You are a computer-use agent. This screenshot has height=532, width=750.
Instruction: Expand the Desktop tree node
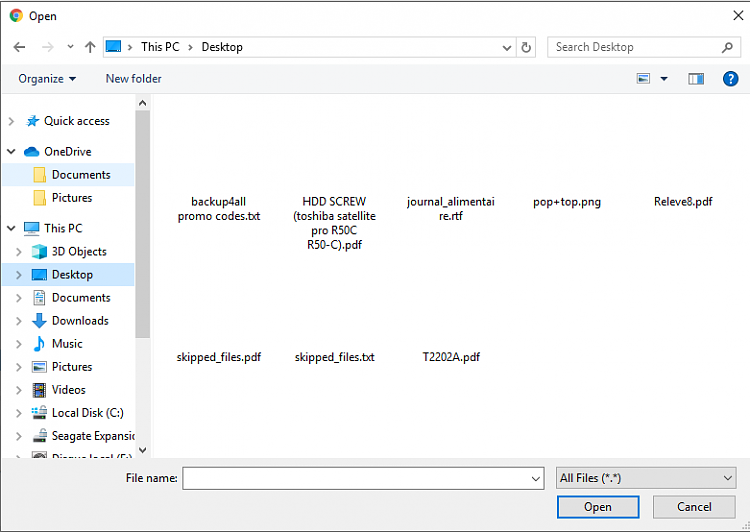19,275
